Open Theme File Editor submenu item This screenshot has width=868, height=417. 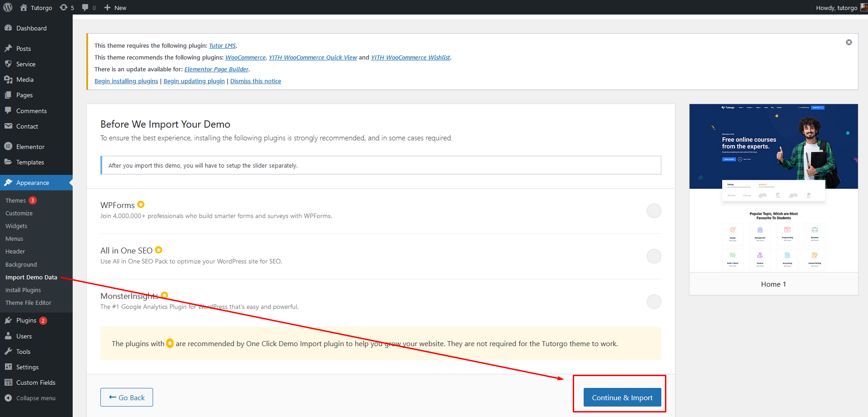click(28, 303)
